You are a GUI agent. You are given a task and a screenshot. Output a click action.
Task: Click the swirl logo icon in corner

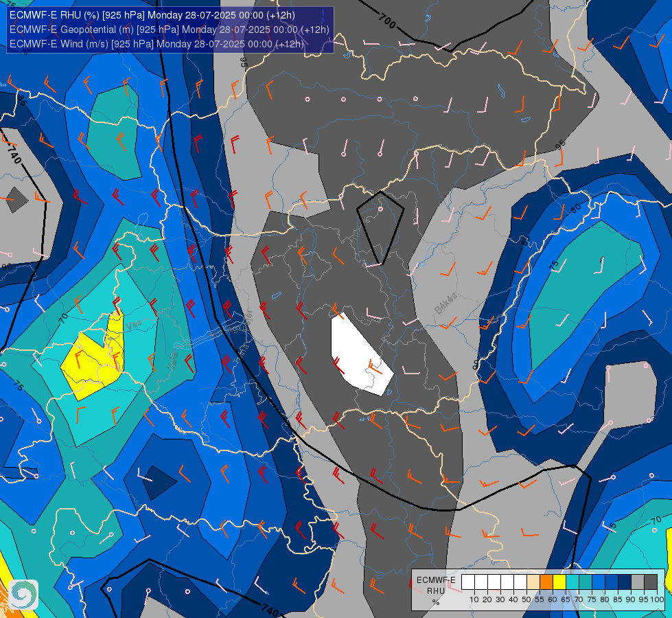pos(23,595)
